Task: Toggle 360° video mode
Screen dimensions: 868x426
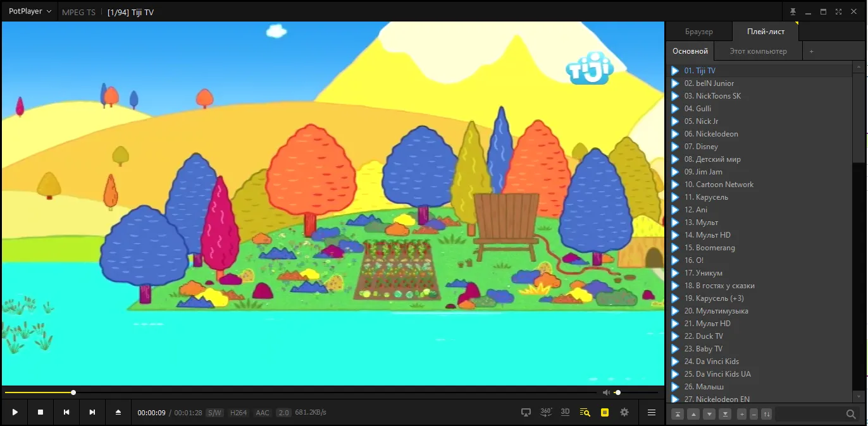Action: point(546,412)
